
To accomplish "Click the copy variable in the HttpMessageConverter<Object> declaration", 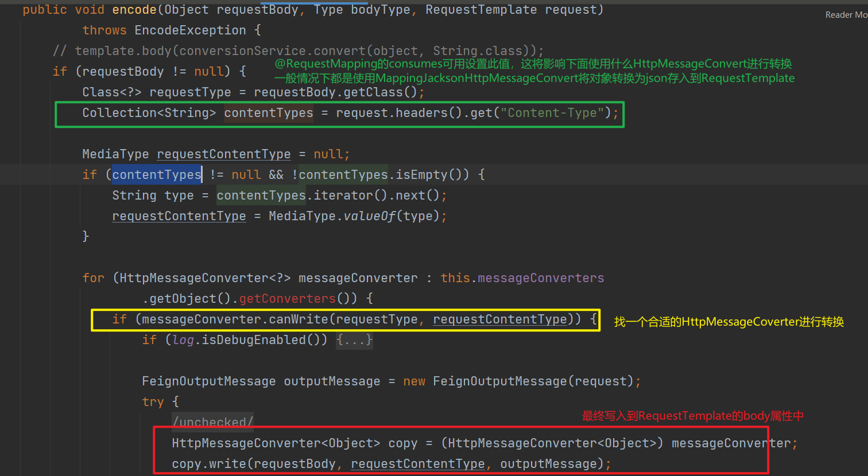I will [403, 443].
